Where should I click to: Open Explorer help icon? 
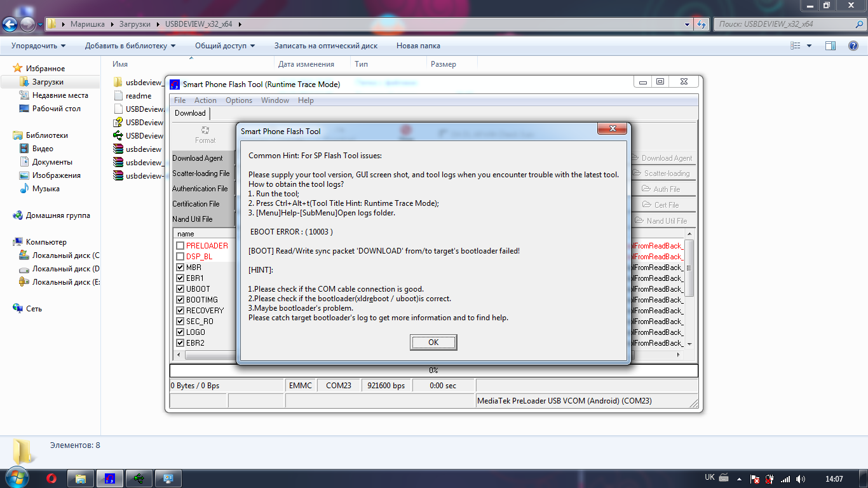(853, 46)
